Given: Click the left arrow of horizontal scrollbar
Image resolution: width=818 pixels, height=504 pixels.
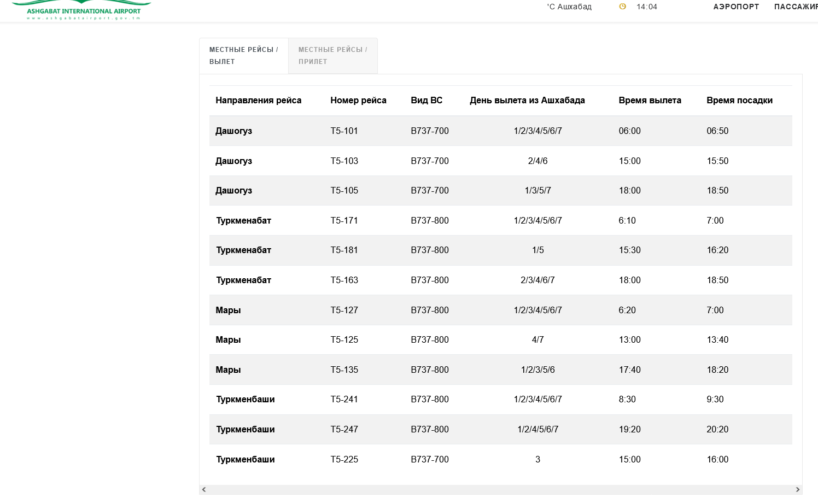Looking at the screenshot, I should pos(204,489).
